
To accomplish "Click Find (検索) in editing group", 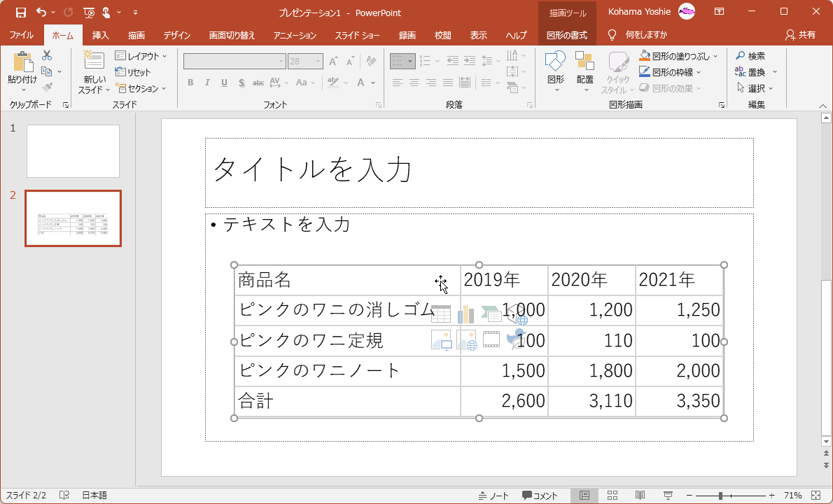I will point(750,56).
